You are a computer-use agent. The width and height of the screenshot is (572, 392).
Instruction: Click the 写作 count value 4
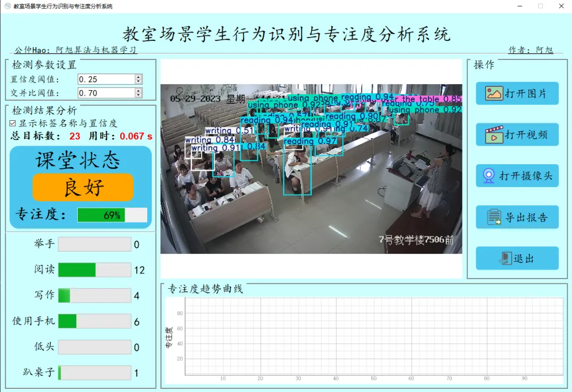[137, 296]
